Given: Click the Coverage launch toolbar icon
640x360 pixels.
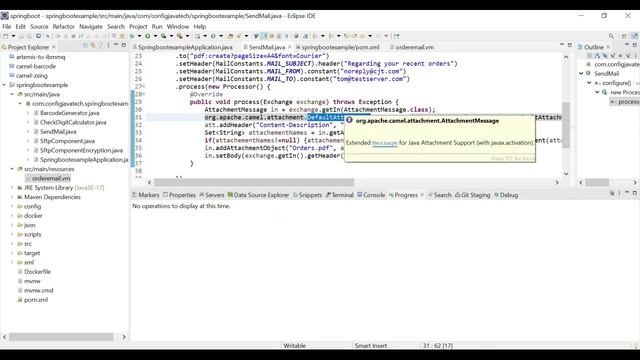Looking at the screenshot, I should click(163, 36).
